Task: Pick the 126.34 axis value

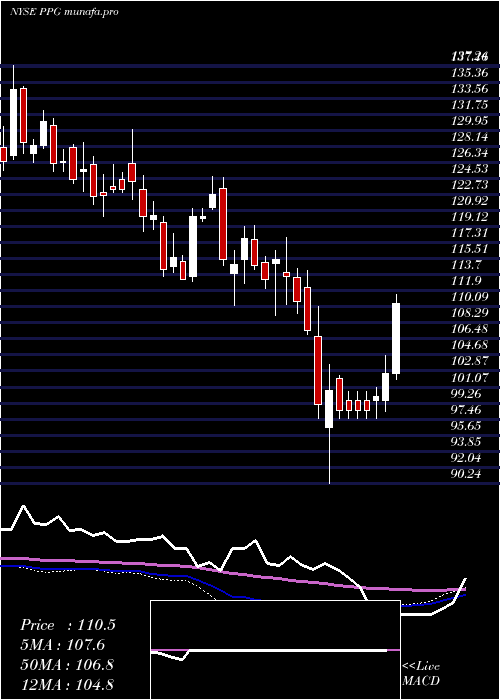Action: point(469,153)
